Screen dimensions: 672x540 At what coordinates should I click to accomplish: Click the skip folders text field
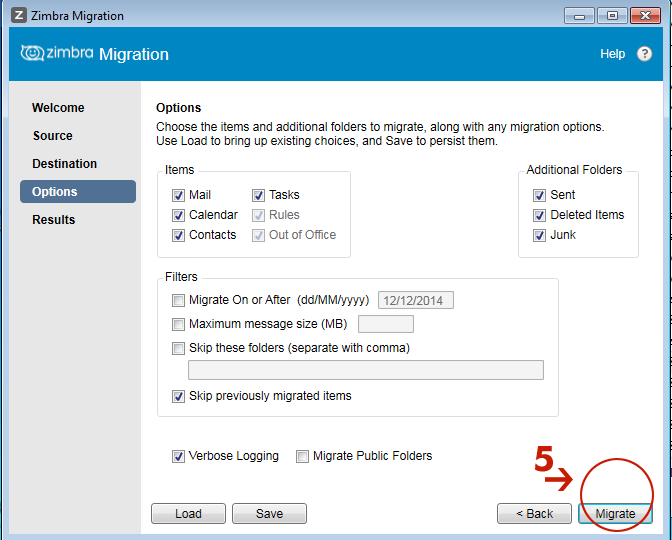pos(366,370)
